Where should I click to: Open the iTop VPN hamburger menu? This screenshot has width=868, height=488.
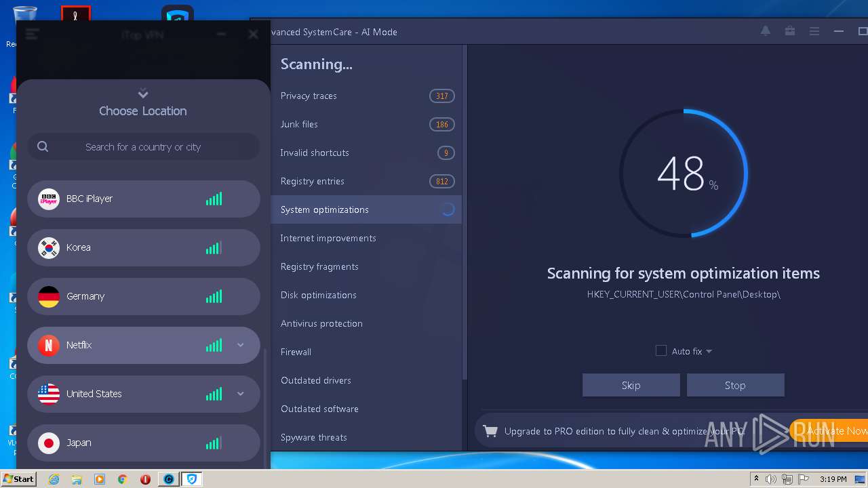click(x=32, y=35)
